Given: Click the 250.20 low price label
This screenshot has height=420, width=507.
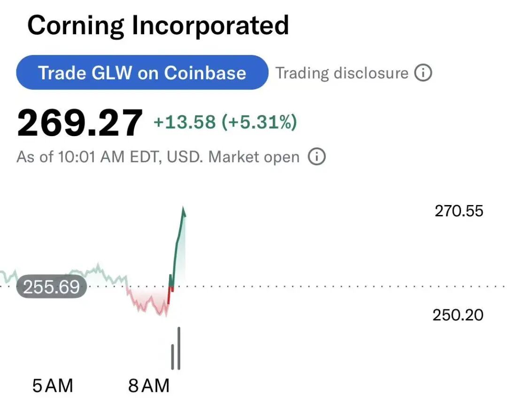Looking at the screenshot, I should [458, 315].
